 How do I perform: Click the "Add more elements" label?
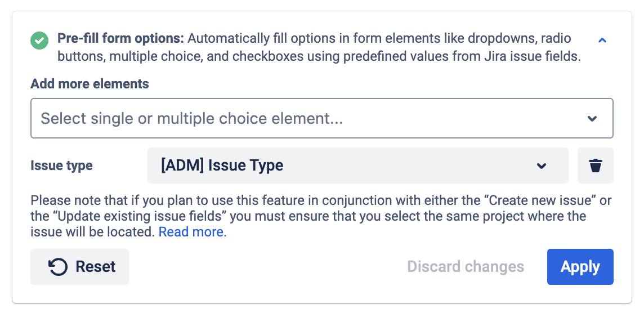(x=90, y=84)
